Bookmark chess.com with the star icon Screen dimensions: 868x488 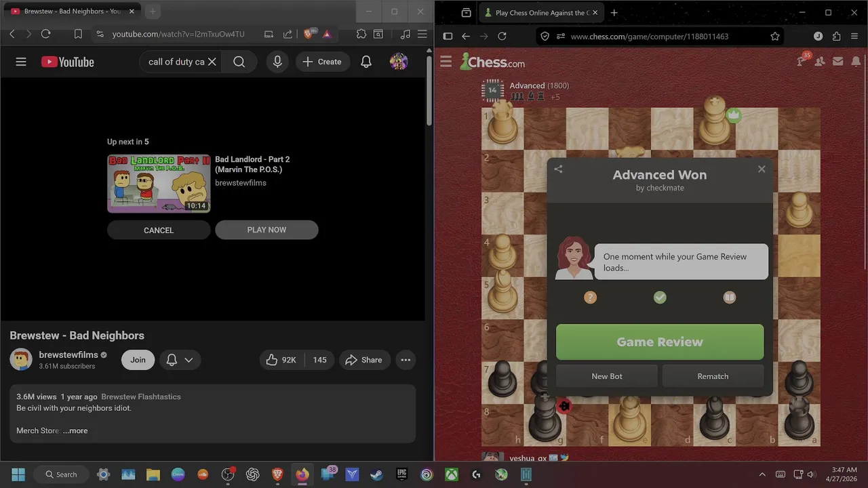[x=775, y=36]
